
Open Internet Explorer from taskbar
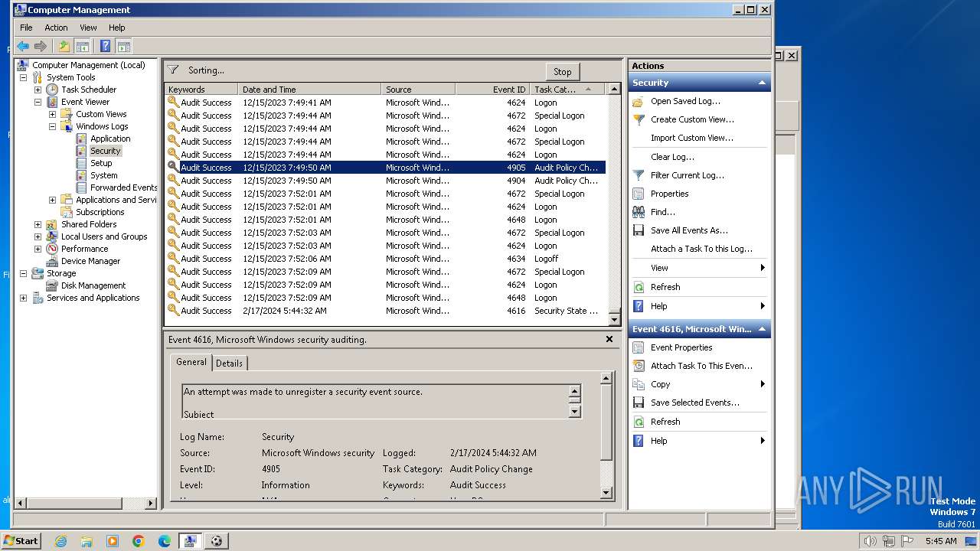(x=60, y=541)
